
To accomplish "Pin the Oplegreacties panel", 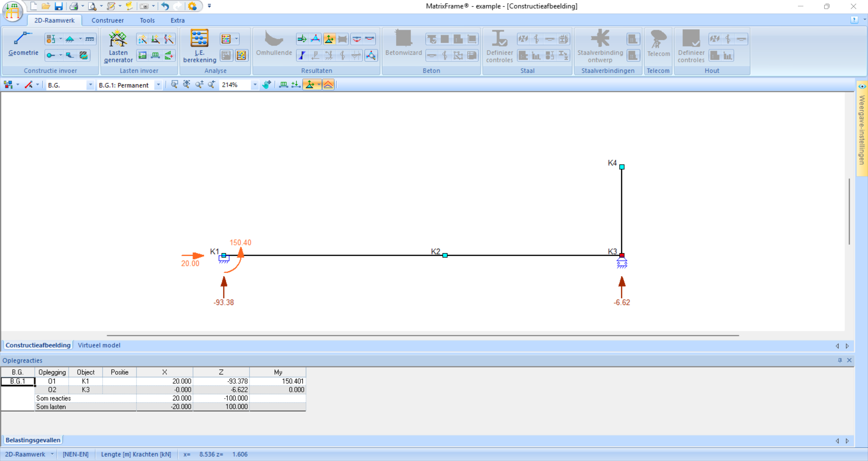I will pos(840,360).
